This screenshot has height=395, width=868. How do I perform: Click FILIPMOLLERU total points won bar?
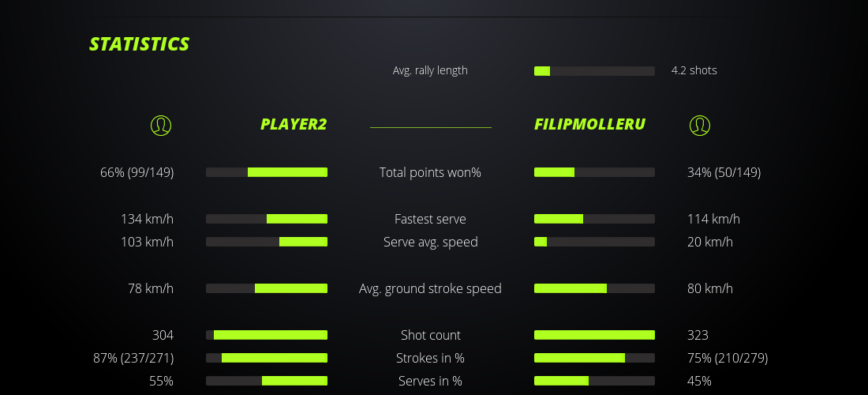pyautogui.click(x=594, y=172)
